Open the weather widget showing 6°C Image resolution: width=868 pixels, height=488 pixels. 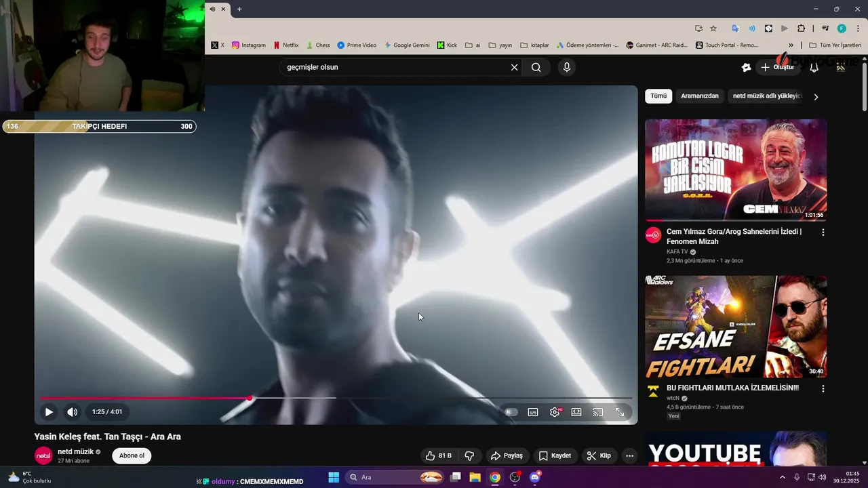pos(28,477)
